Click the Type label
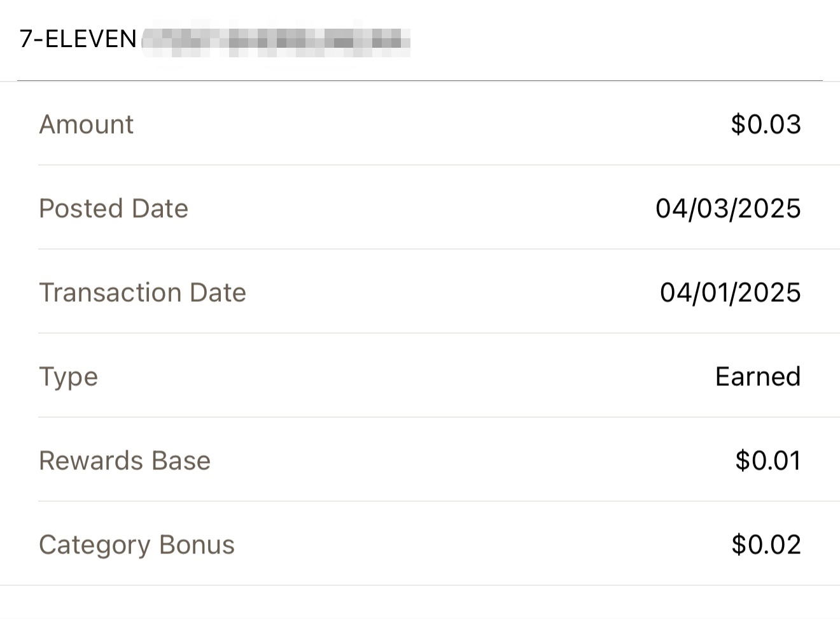840x619 pixels. 68,377
